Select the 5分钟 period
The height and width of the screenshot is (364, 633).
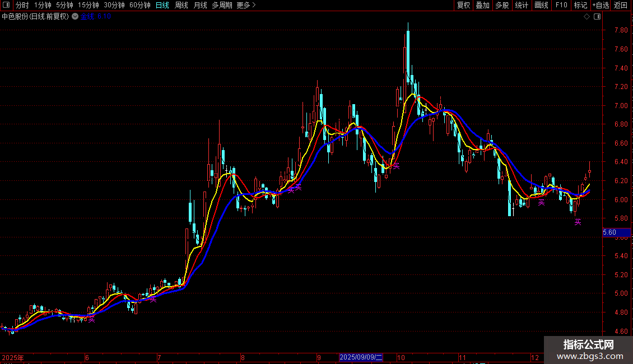64,5
